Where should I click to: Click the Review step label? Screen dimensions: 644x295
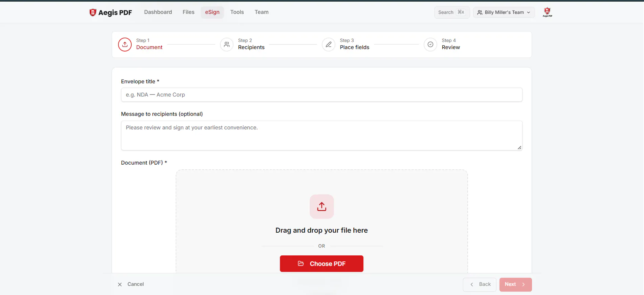coord(450,47)
